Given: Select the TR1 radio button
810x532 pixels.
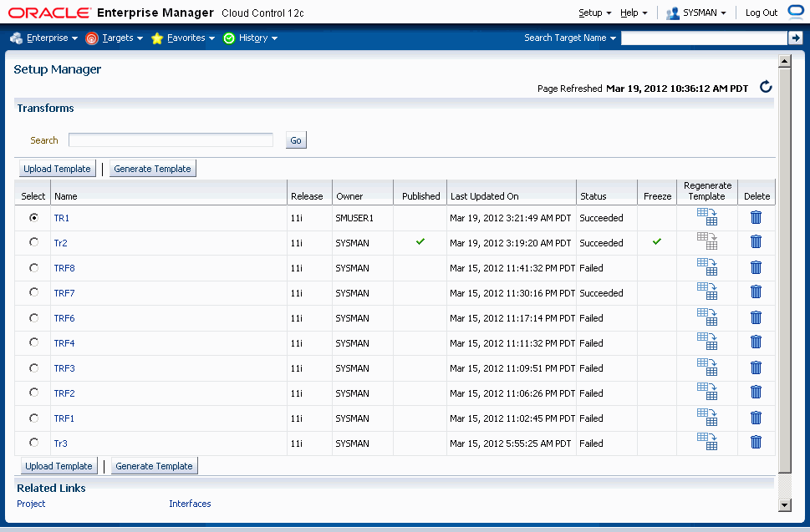Looking at the screenshot, I should click(x=34, y=218).
